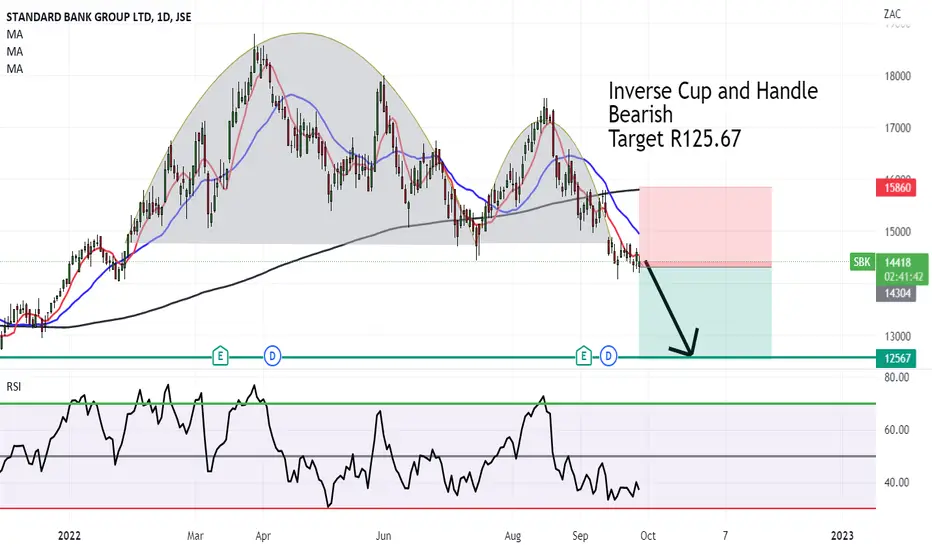Image resolution: width=932 pixels, height=550 pixels.
Task: Click the Standard Bank Group Ltd title
Action: (x=99, y=17)
